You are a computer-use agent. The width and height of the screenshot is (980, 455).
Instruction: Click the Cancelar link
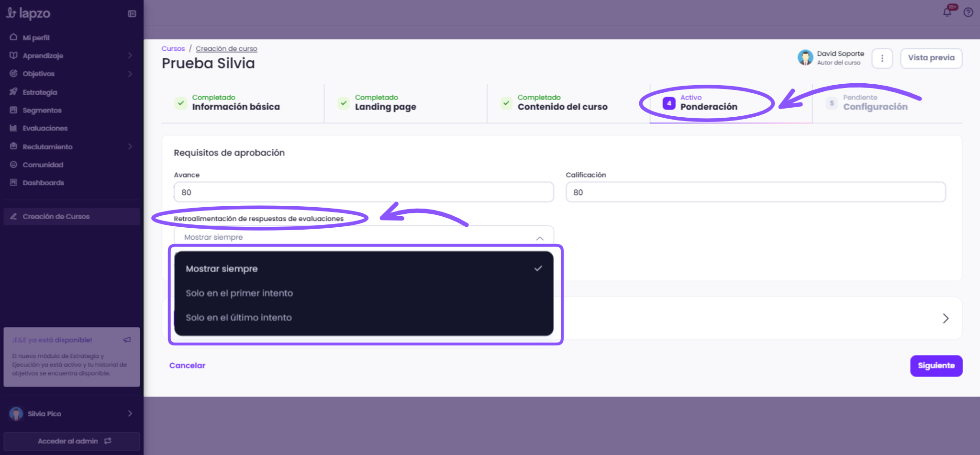[x=187, y=366]
